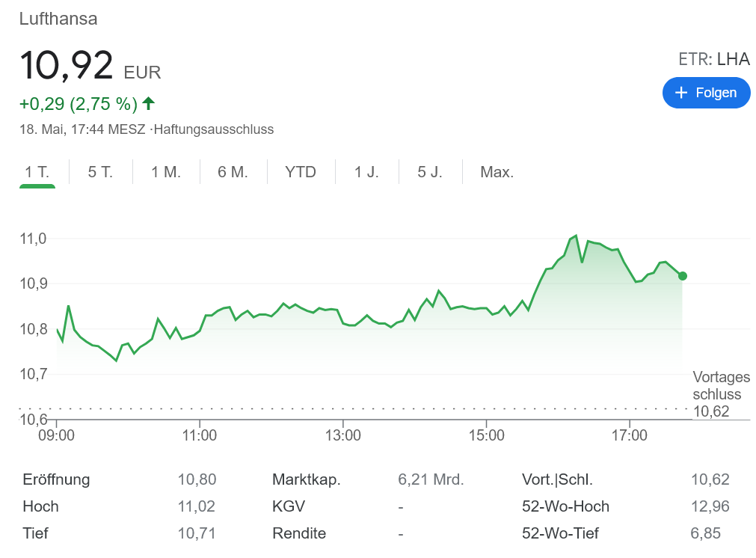Click the +0,29 (2,75 %) change text
Image resolution: width=756 pixels, height=558 pixels.
(x=79, y=104)
